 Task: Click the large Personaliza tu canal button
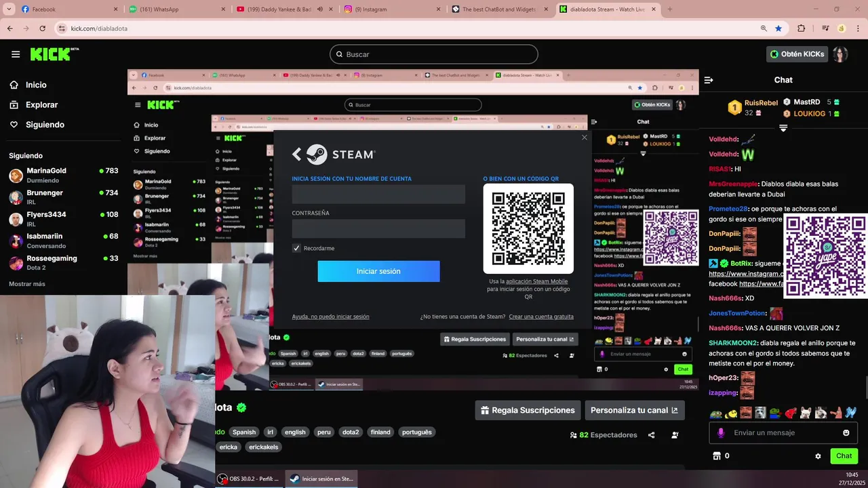(x=635, y=410)
